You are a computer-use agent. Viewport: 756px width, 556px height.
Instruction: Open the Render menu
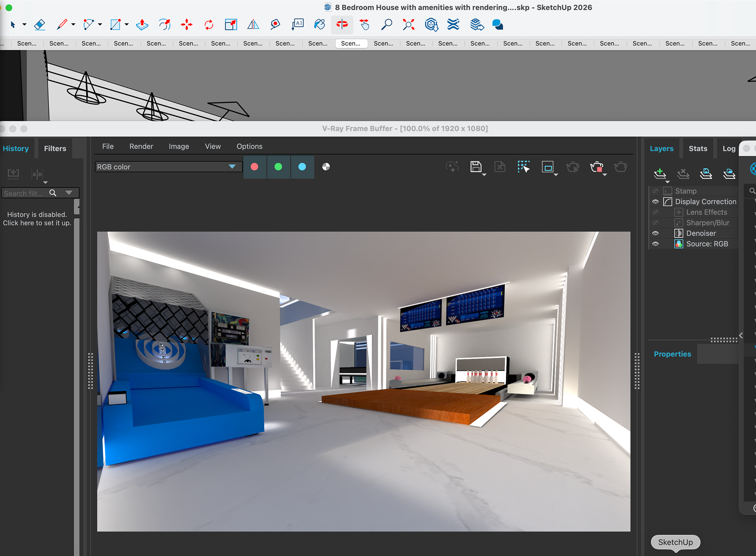coord(141,146)
